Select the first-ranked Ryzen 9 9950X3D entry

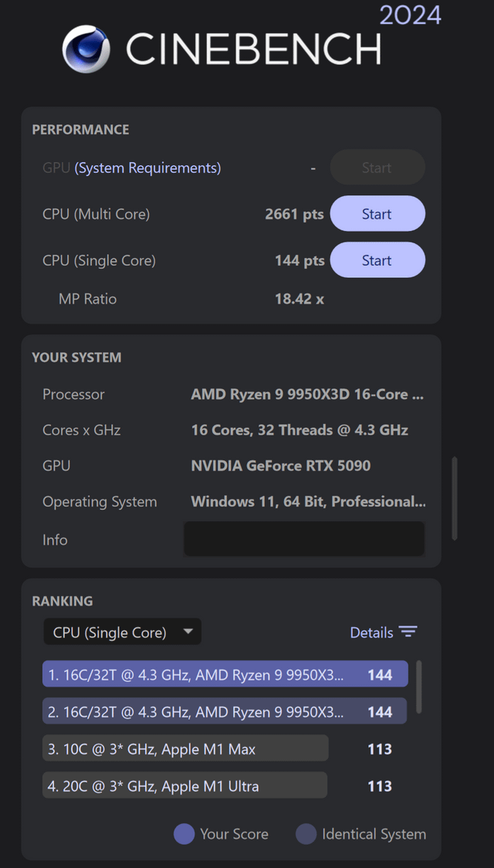225,674
